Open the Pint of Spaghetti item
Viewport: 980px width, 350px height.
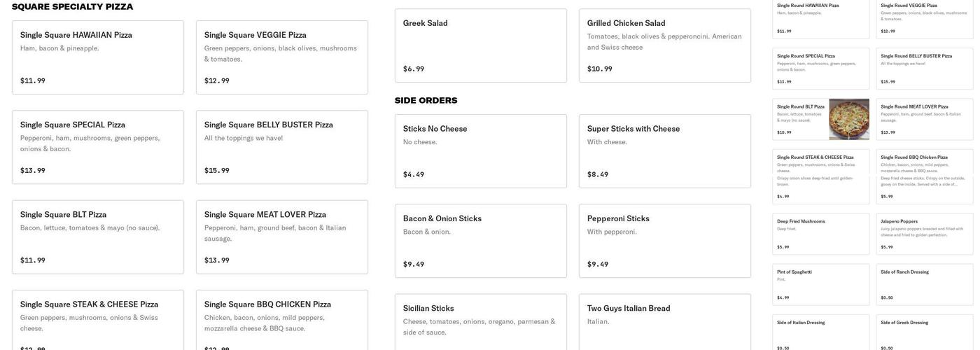pyautogui.click(x=820, y=284)
